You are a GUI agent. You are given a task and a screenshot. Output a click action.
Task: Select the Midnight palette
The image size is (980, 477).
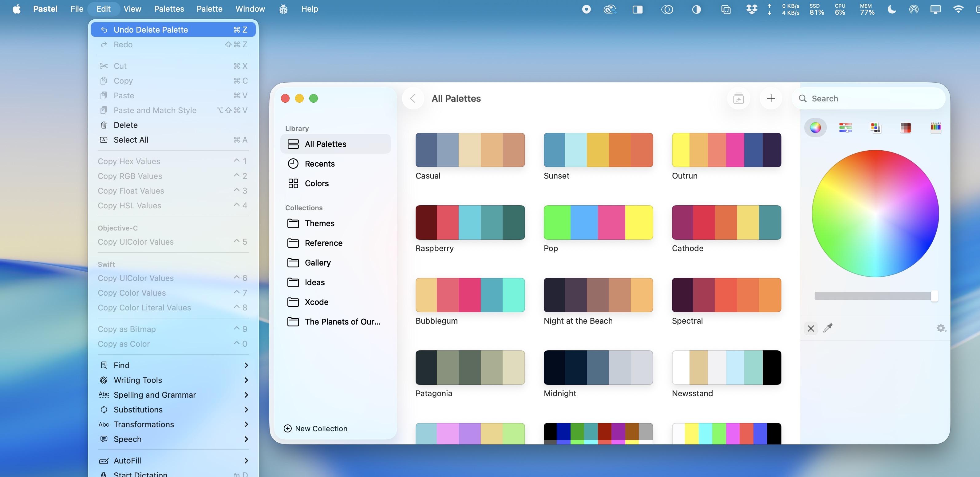tap(598, 368)
